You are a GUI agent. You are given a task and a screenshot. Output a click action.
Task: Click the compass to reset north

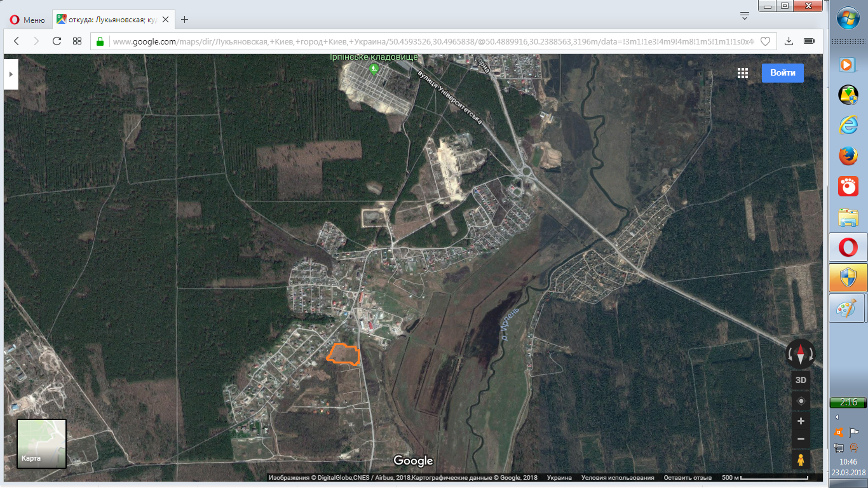(801, 354)
